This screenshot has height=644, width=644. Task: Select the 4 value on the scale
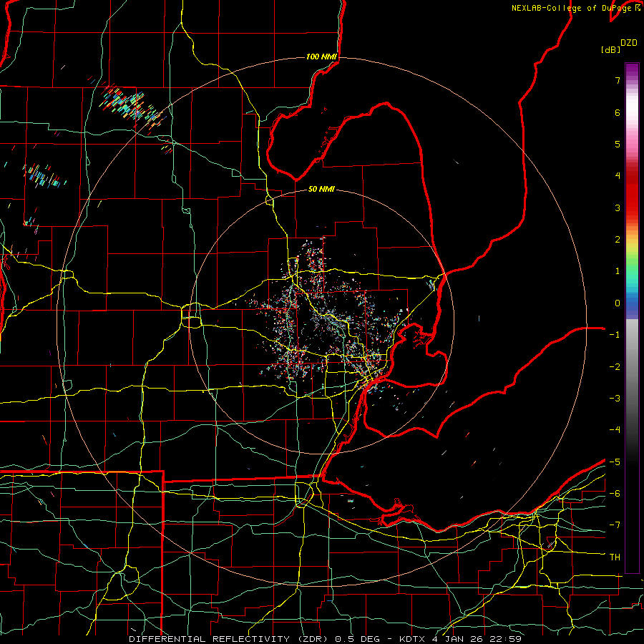(x=618, y=176)
